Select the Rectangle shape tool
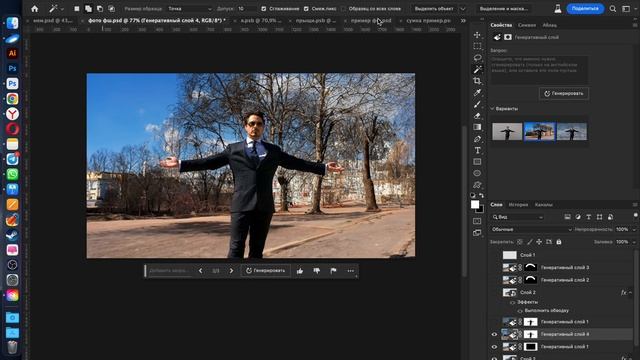The height and width of the screenshot is (360, 640). click(x=477, y=162)
